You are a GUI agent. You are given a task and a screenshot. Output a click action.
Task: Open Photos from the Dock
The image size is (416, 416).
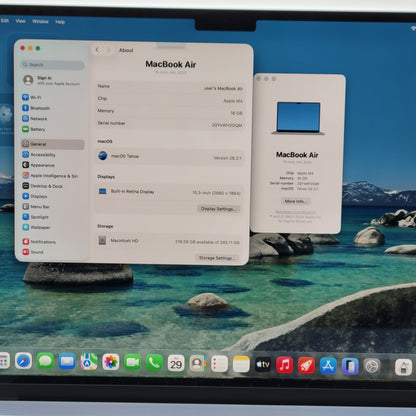pyautogui.click(x=111, y=362)
